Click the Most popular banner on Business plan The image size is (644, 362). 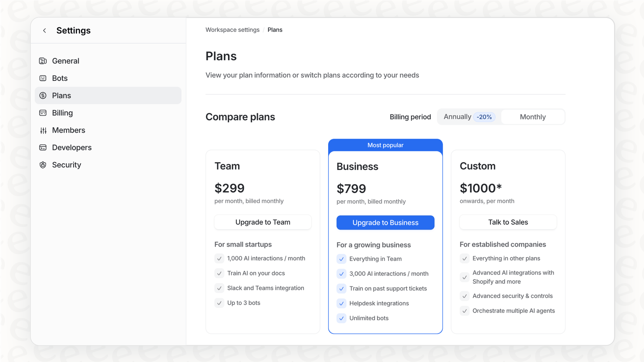pos(385,145)
